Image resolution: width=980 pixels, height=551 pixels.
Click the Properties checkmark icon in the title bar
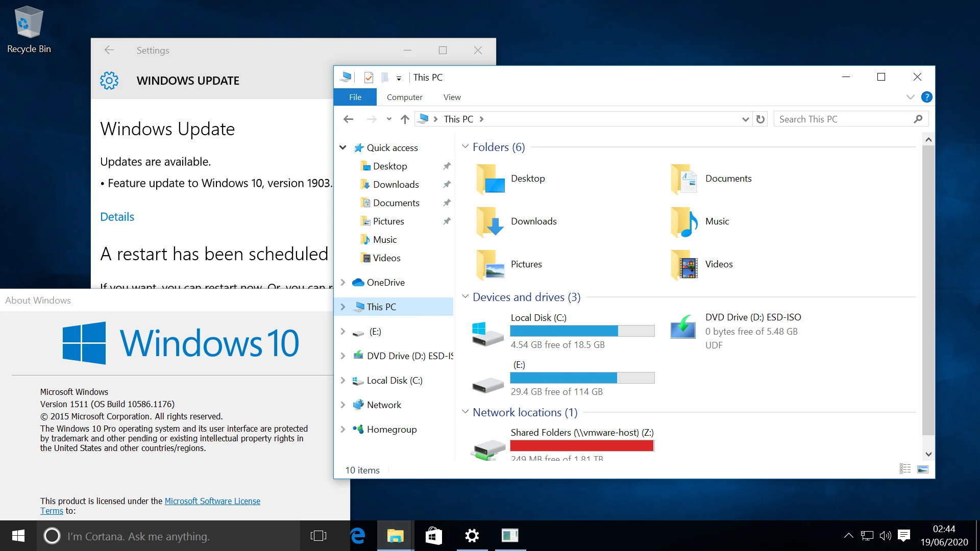click(x=369, y=78)
